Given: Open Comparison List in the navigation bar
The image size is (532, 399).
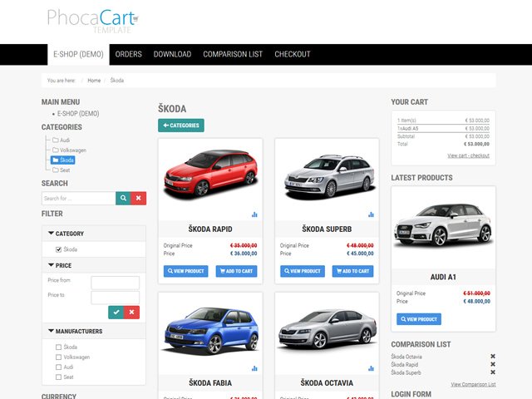Looking at the screenshot, I should pos(233,54).
